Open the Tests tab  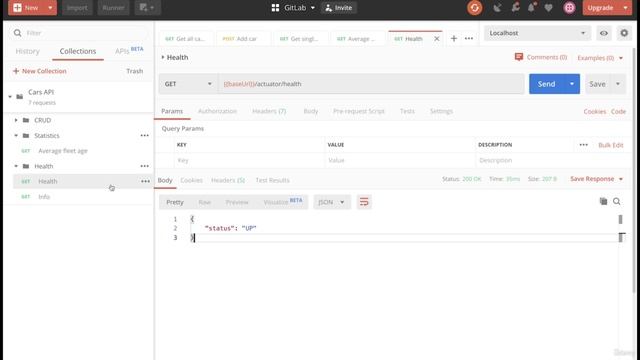407,111
